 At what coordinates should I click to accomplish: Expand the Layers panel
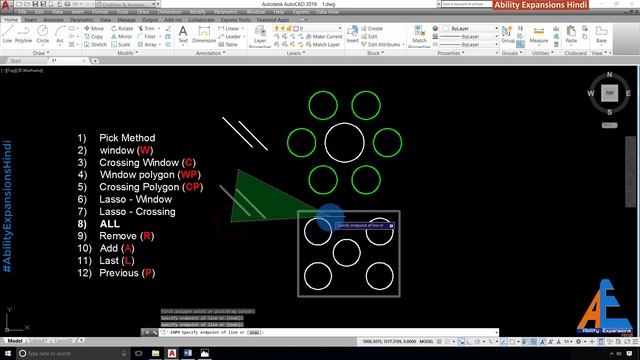(296, 53)
